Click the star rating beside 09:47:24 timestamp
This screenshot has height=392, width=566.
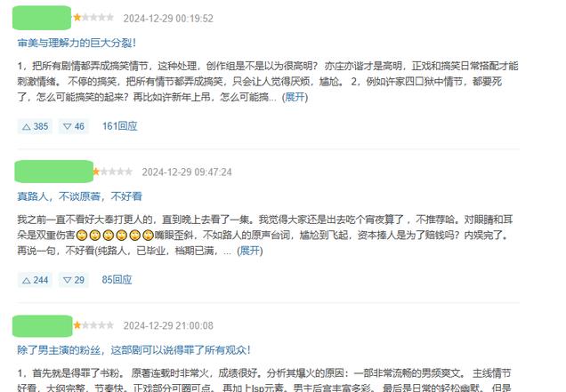click(x=112, y=172)
